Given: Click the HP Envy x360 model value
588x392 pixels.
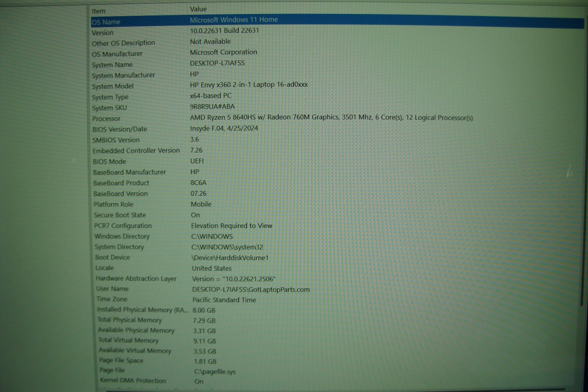Looking at the screenshot, I should (249, 85).
